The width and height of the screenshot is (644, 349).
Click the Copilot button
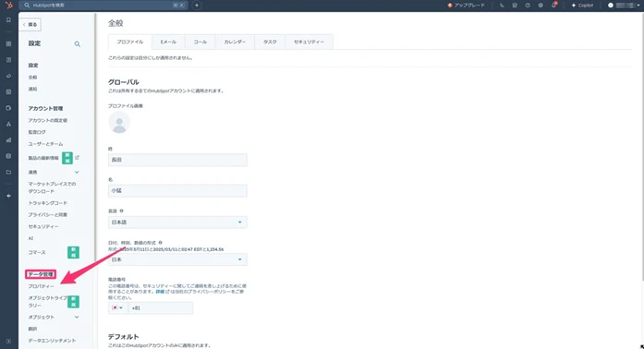582,6
